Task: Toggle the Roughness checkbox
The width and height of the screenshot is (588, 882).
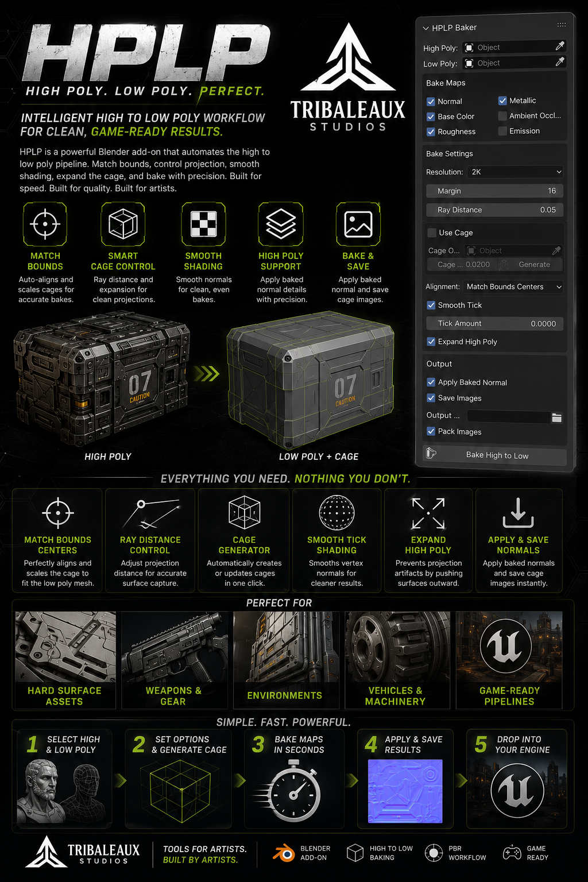Action: click(x=431, y=131)
